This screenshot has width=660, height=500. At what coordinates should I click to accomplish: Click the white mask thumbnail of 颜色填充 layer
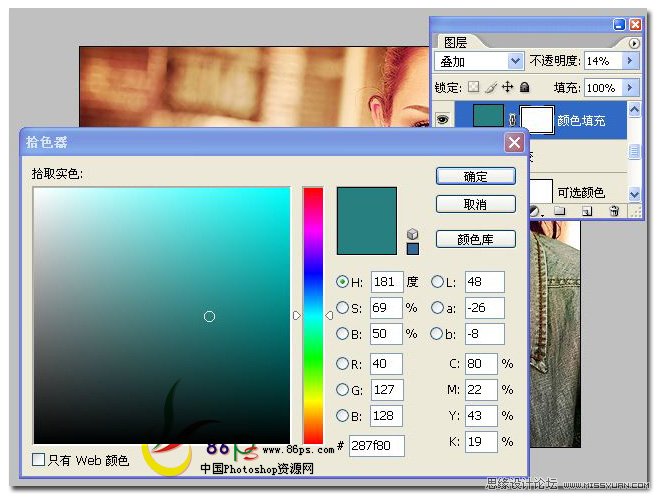(537, 120)
